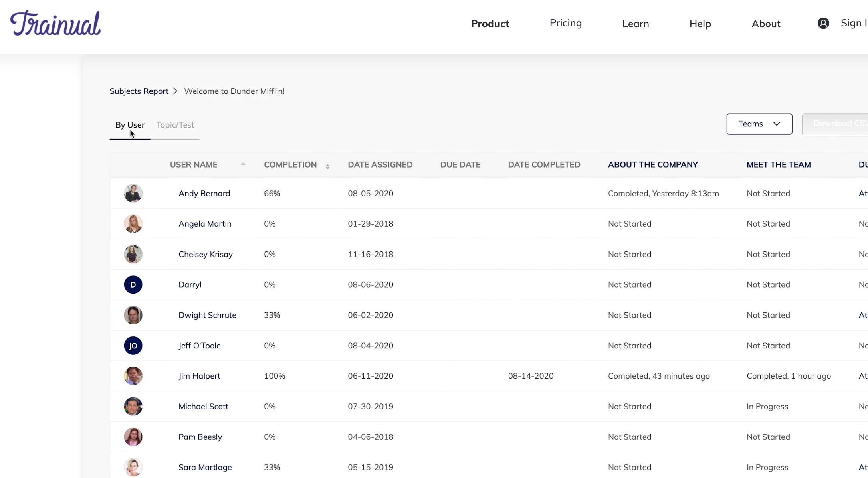This screenshot has width=868, height=478.
Task: Open the Subjects Report breadcrumb link
Action: [139, 91]
